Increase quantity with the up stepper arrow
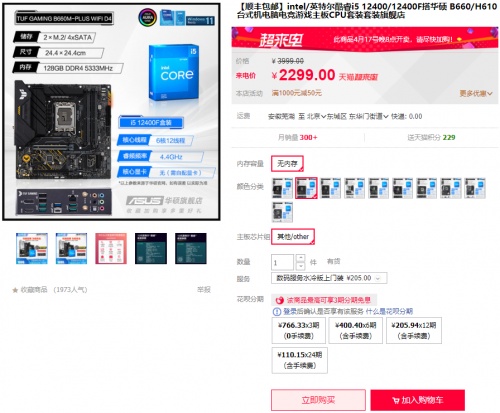 coord(301,258)
